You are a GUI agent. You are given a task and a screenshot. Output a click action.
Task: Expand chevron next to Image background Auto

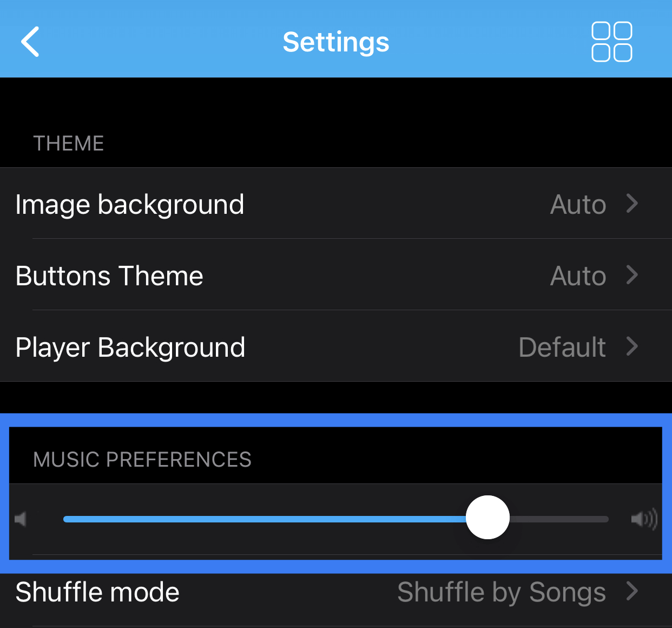(632, 204)
